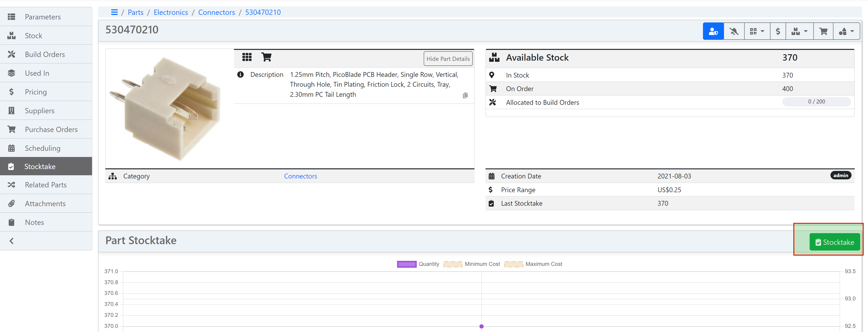Image resolution: width=868 pixels, height=332 pixels.
Task: Open the Connectors category link
Action: tap(300, 176)
